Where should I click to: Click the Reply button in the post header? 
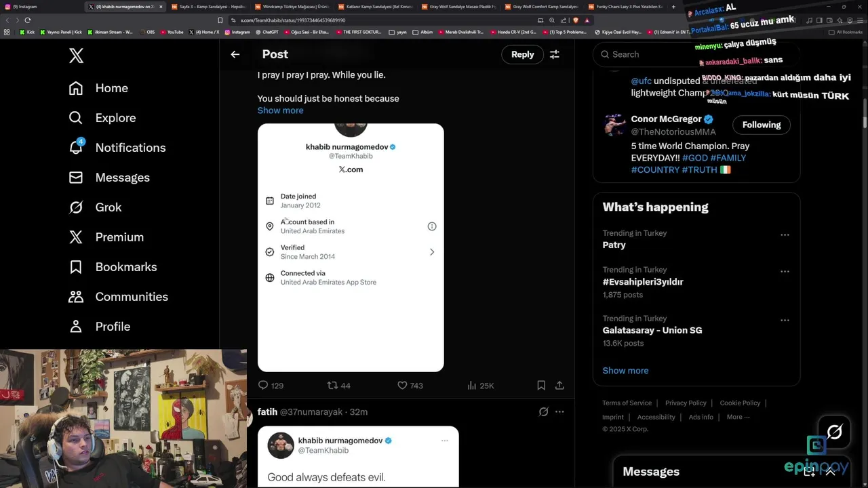tap(522, 54)
